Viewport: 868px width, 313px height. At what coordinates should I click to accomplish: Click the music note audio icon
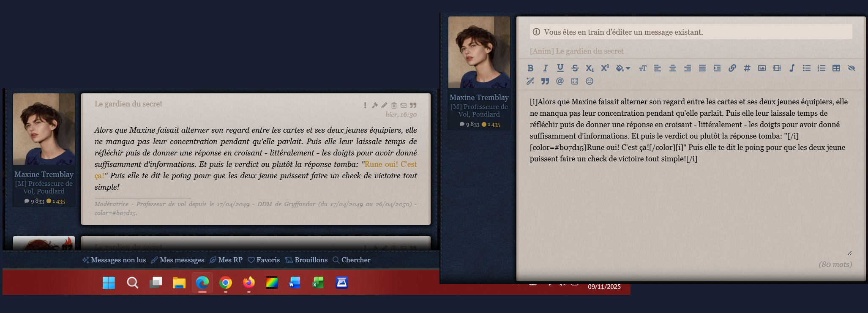click(x=792, y=68)
